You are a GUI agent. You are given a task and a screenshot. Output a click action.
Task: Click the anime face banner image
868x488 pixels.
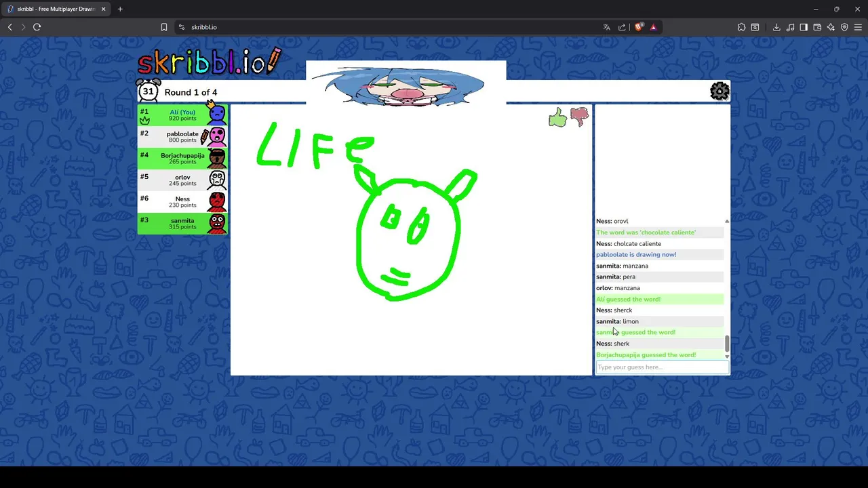(406, 83)
